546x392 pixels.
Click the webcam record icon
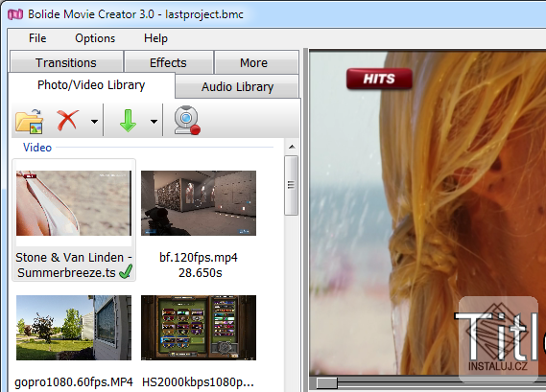point(187,121)
